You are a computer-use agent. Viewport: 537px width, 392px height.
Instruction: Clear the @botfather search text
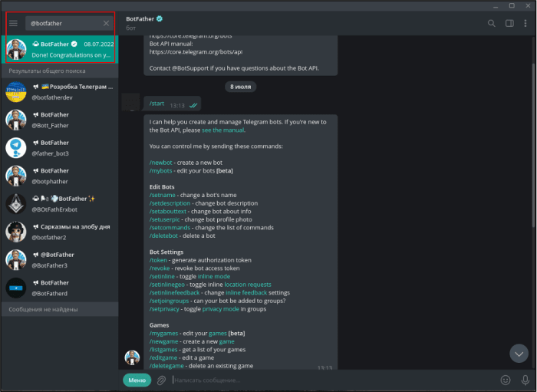click(x=106, y=23)
